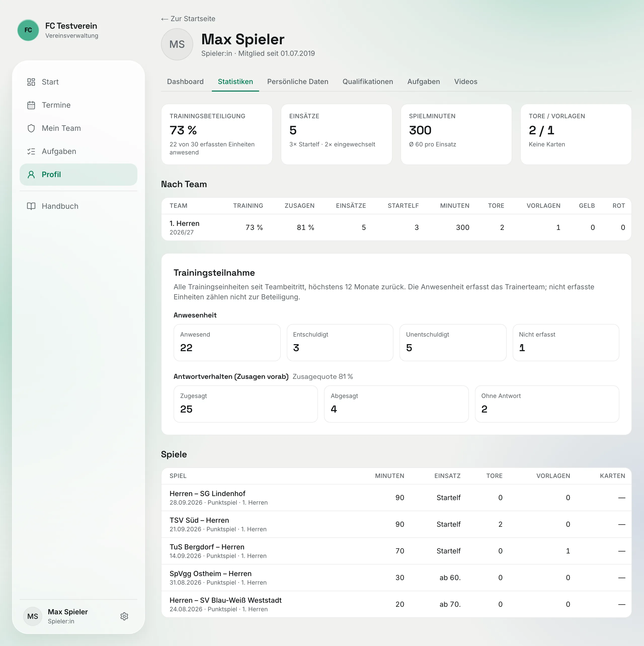Click the large MS profile avatar
Viewport: 644px width, 646px height.
[x=177, y=44]
